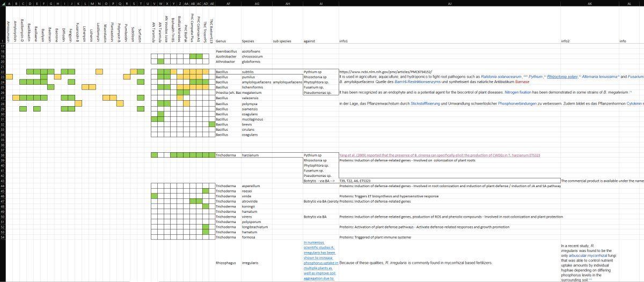Select green TNC Bactorr513 cell in brevis row
Viewport: 644px width, 282px height.
(x=212, y=124)
